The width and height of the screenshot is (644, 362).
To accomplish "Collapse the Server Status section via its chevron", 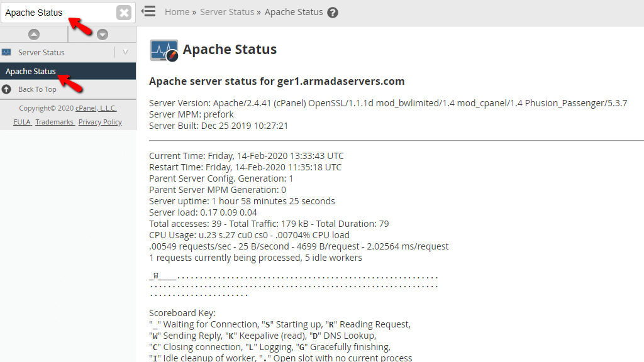I will [x=126, y=52].
